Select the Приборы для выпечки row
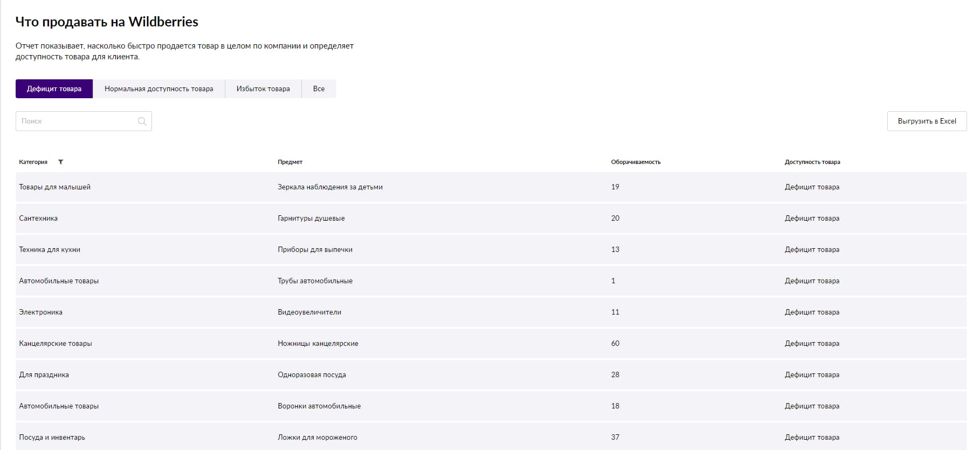This screenshot has height=450, width=980. click(x=491, y=250)
